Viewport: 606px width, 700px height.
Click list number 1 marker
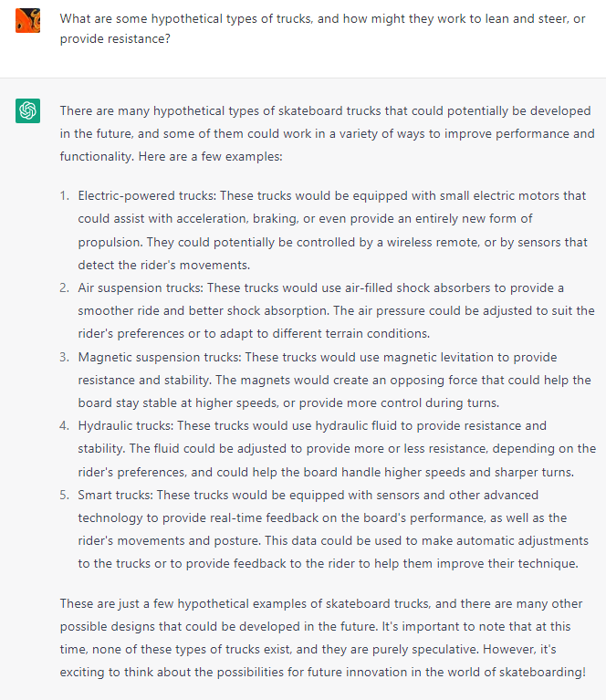click(x=65, y=196)
